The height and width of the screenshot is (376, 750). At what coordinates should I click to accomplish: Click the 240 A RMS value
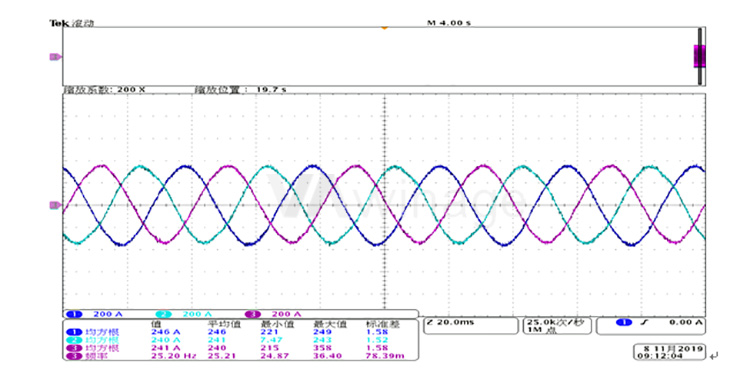(165, 340)
